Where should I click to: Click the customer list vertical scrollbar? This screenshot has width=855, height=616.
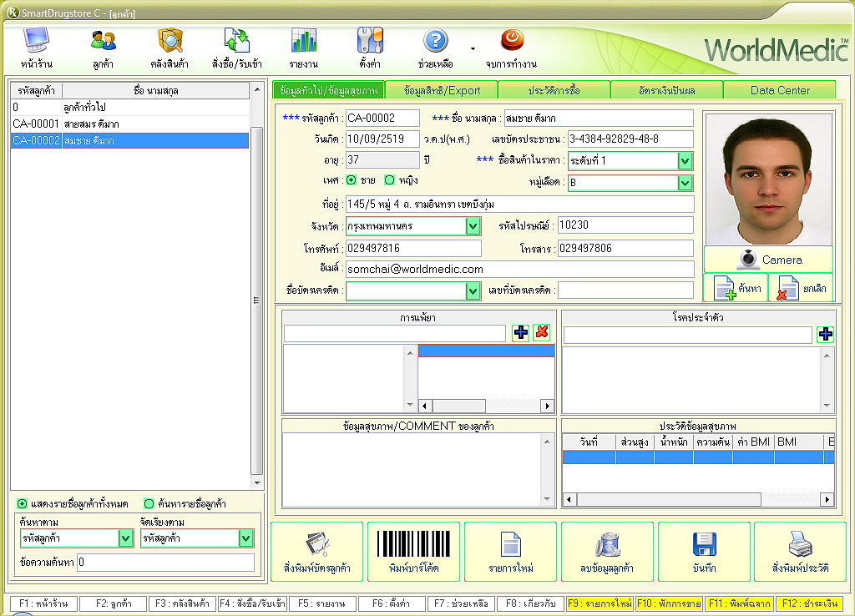(x=257, y=300)
